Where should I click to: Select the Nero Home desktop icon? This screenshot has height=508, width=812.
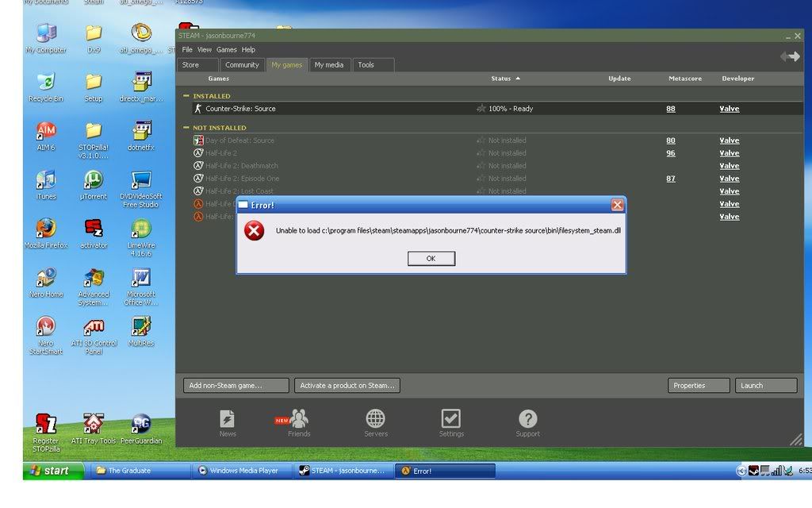pos(46,283)
